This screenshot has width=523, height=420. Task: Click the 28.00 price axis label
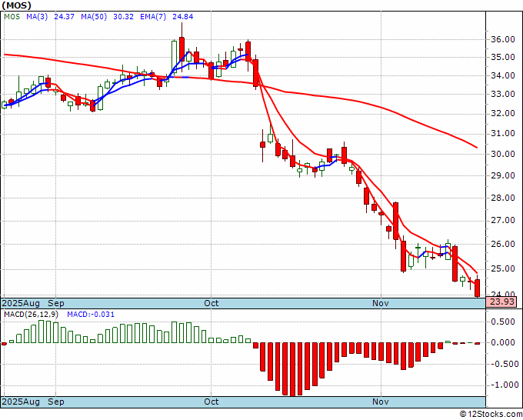pos(503,198)
